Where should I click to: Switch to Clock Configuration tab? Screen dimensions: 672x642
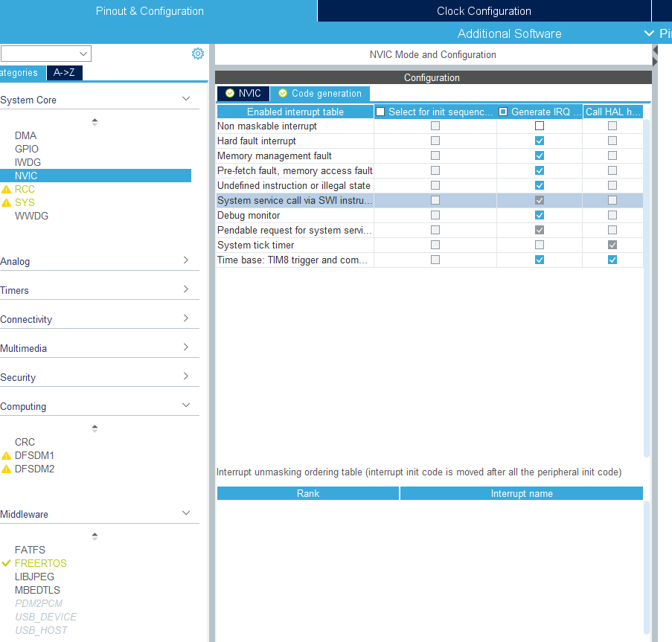pyautogui.click(x=484, y=11)
